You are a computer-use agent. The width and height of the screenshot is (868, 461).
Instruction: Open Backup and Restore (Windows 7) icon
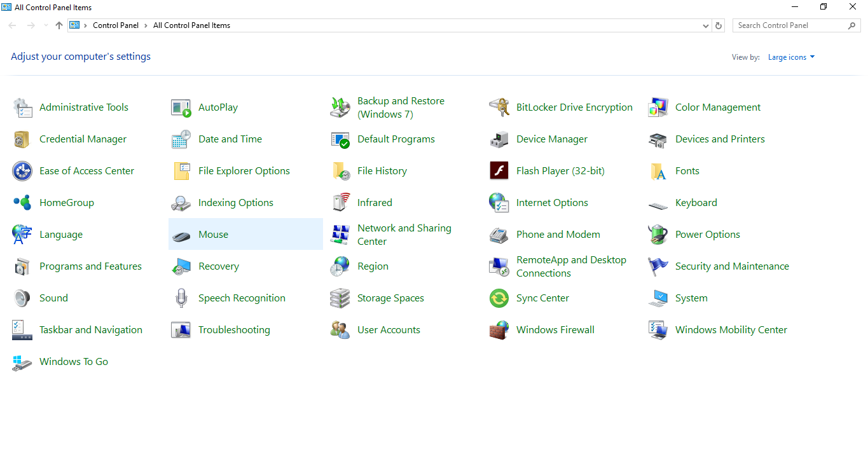pyautogui.click(x=340, y=107)
